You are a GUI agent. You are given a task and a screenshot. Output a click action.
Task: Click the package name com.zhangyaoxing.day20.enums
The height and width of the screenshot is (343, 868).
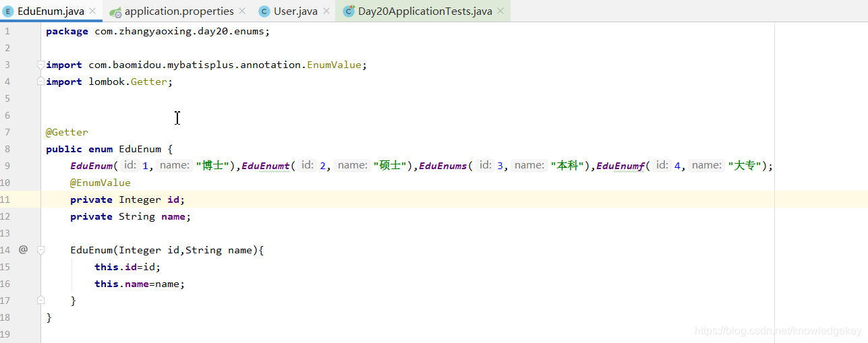coord(179,31)
